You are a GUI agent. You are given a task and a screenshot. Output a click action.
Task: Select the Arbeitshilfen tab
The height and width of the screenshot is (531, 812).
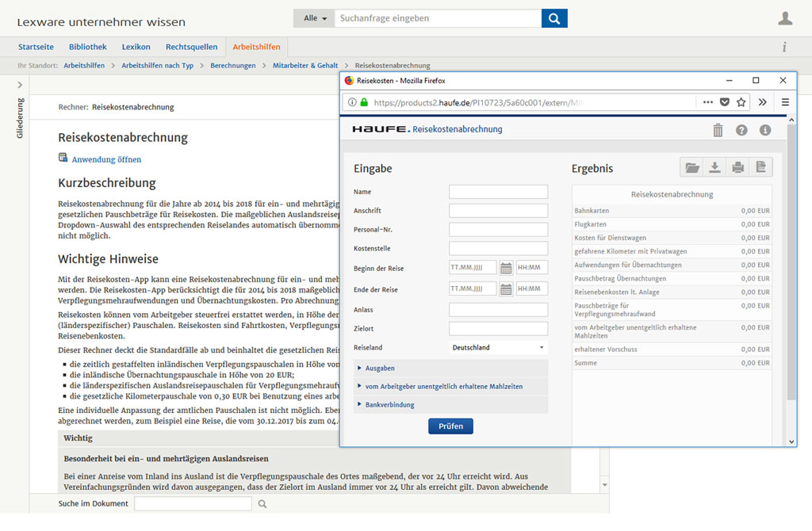(x=256, y=47)
